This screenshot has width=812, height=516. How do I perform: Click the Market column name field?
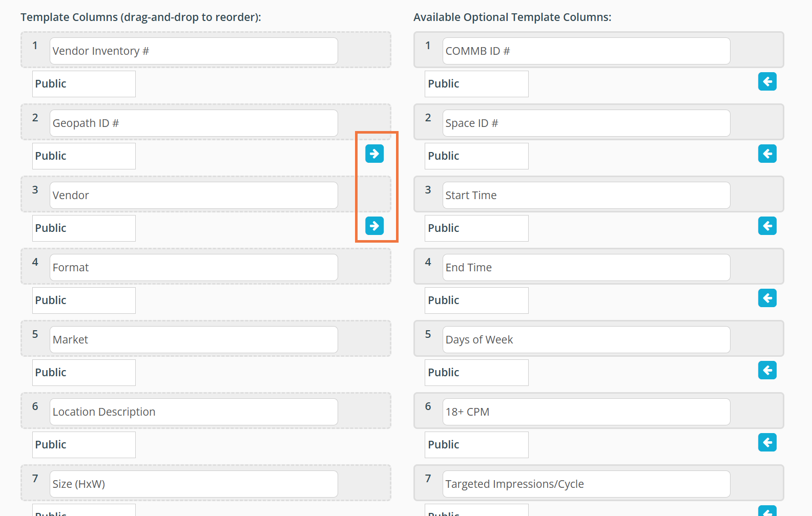(x=194, y=340)
